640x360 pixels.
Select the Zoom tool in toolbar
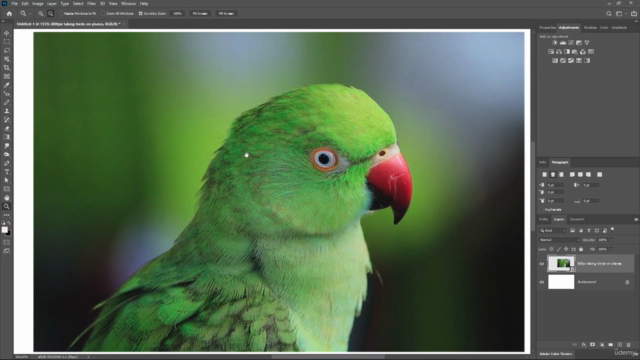[7, 207]
